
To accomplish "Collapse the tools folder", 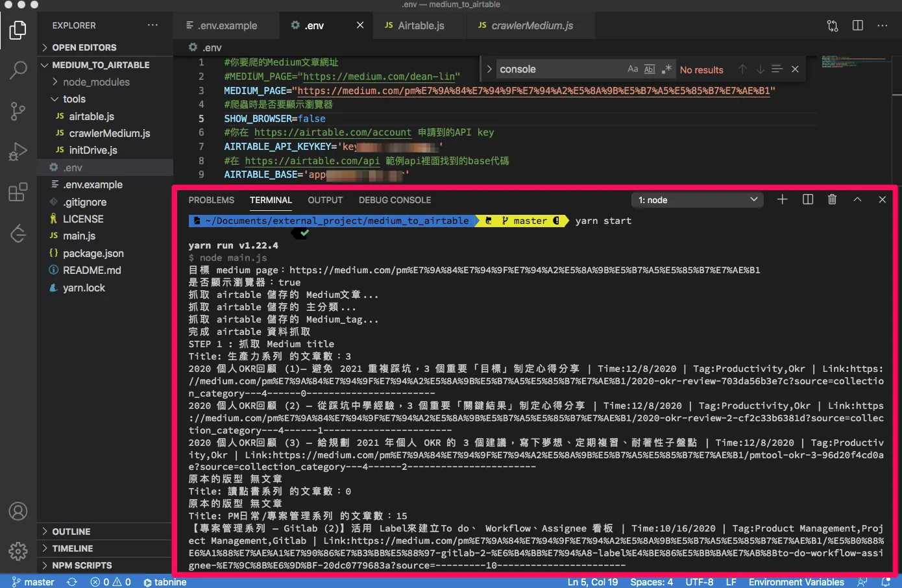I will click(105, 99).
